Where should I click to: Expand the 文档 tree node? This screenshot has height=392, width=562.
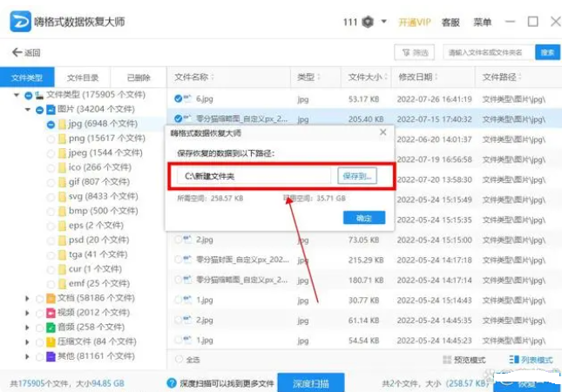pos(27,298)
